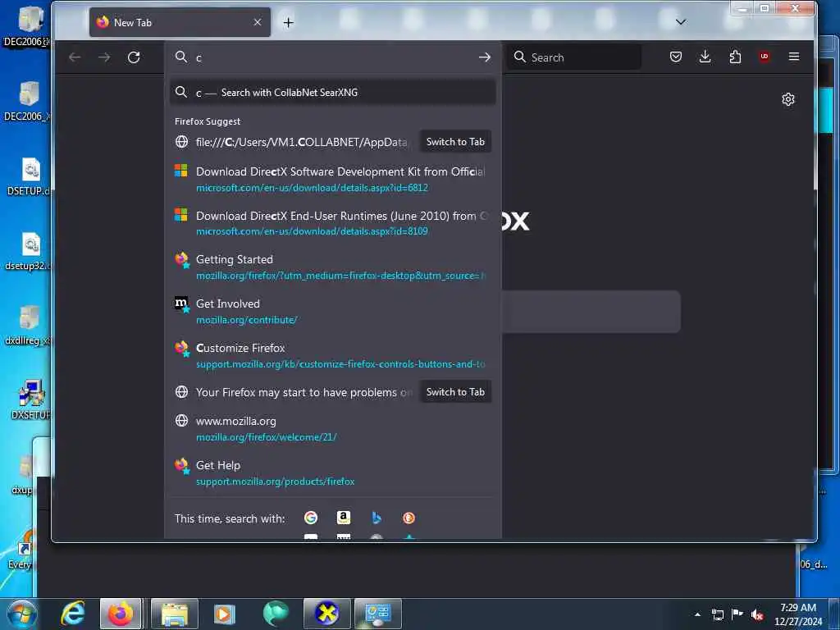Click the Go arrow in address bar
This screenshot has height=630, width=840.
[x=484, y=57]
